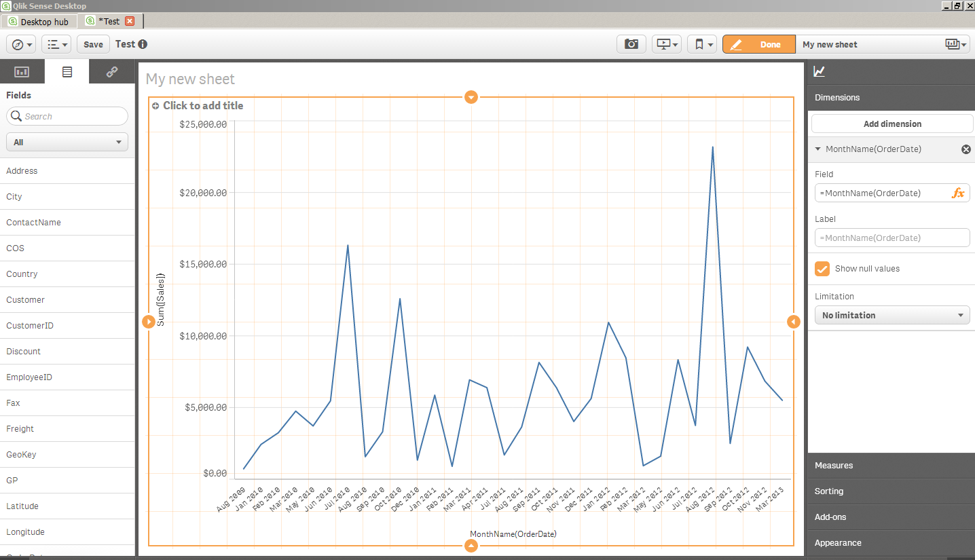Image resolution: width=975 pixels, height=560 pixels.
Task: Click the bottom resize handle of chart
Action: click(x=471, y=545)
